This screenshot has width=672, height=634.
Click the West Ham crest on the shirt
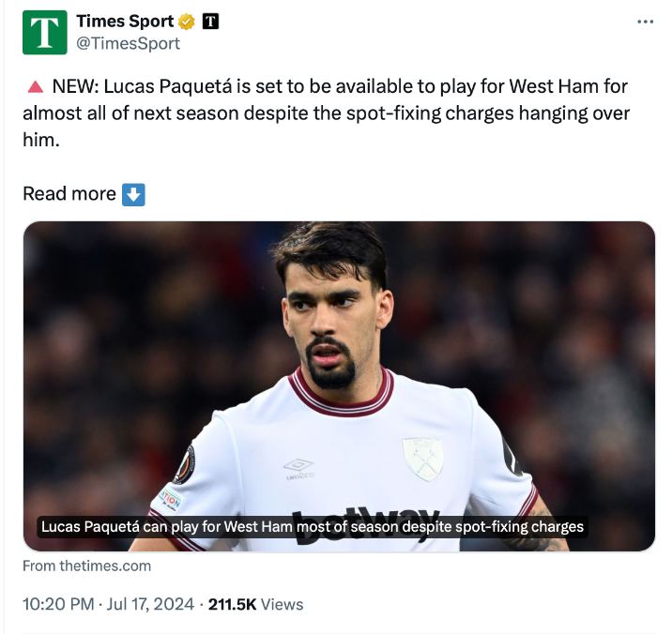pyautogui.click(x=423, y=458)
